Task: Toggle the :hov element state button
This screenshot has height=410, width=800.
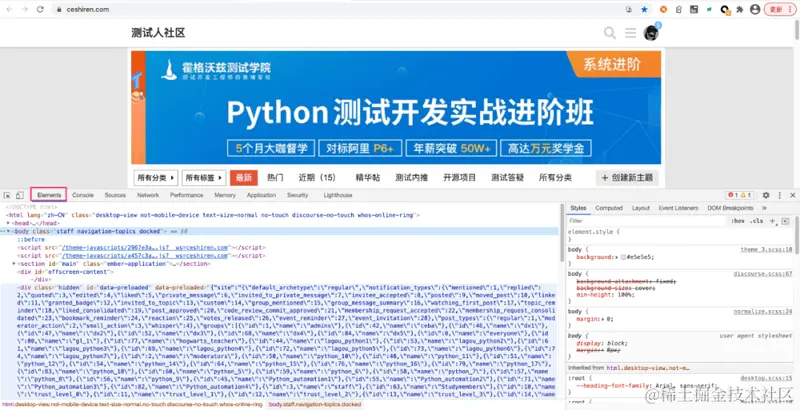Action: 738,221
